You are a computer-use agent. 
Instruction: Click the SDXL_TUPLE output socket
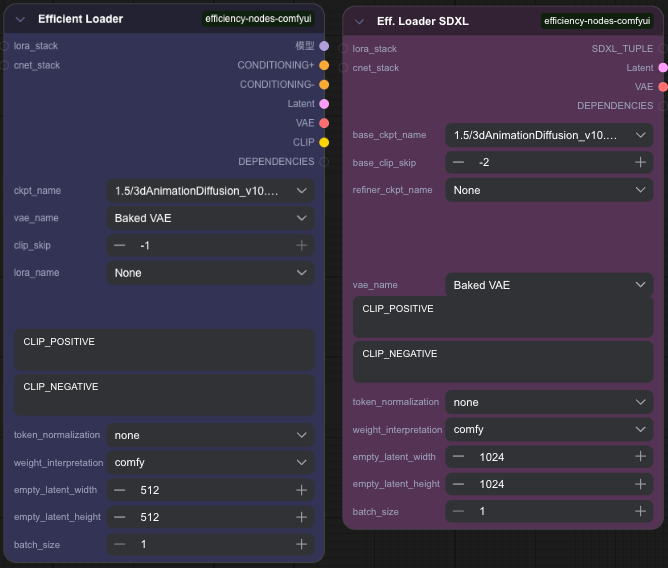pyautogui.click(x=662, y=48)
